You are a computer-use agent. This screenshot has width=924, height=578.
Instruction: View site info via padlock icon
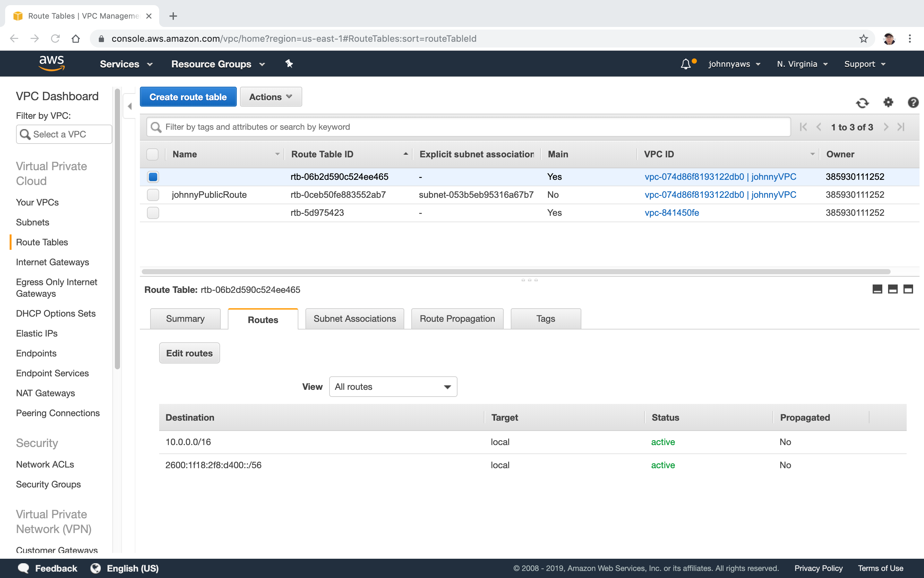coord(101,39)
